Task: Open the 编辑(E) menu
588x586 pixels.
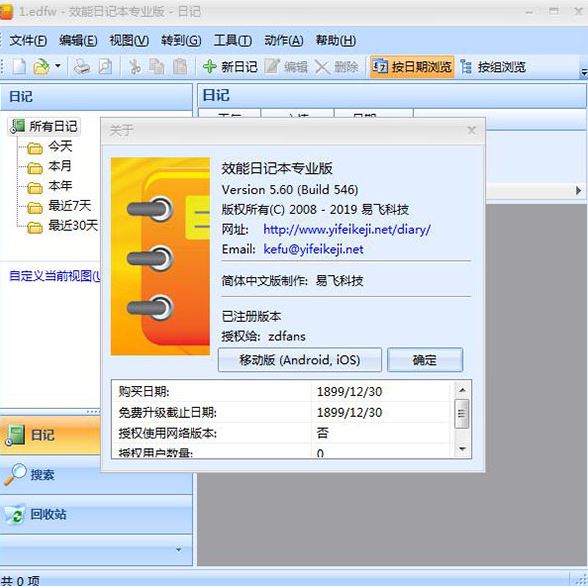Action: (78, 40)
